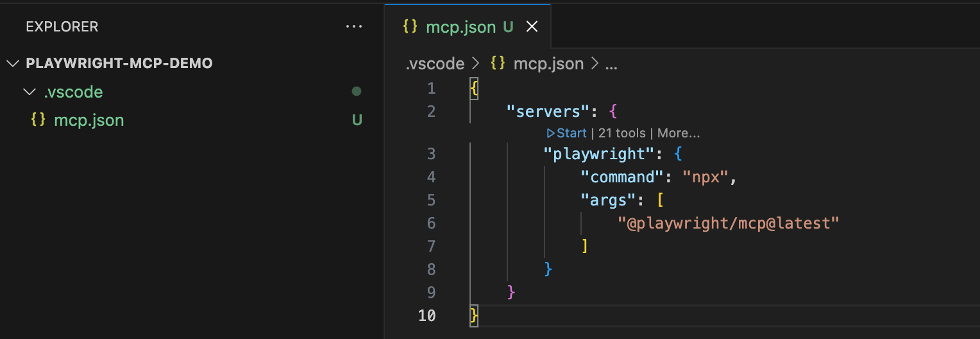The height and width of the screenshot is (339, 980).
Task: Click the 21 tools code lens
Action: (622, 133)
